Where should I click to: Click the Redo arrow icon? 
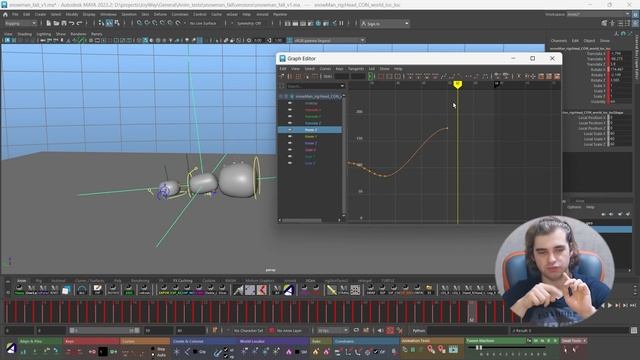pyautogui.click(x=79, y=23)
